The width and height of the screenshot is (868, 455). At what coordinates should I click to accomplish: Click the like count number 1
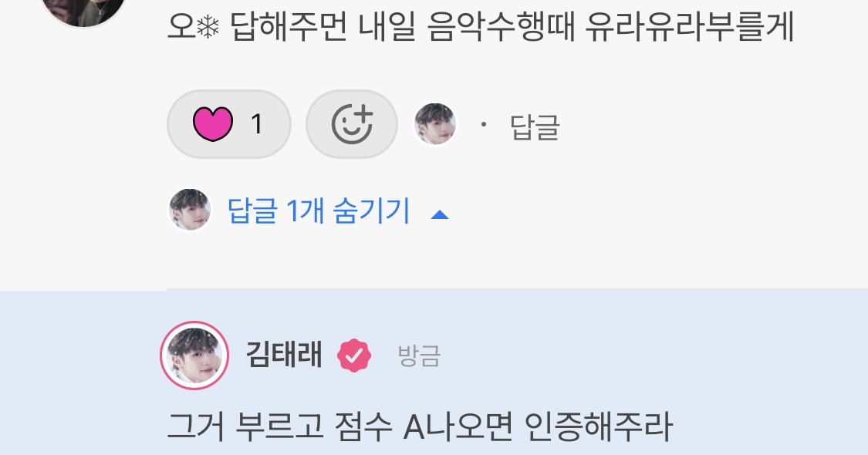(x=256, y=124)
